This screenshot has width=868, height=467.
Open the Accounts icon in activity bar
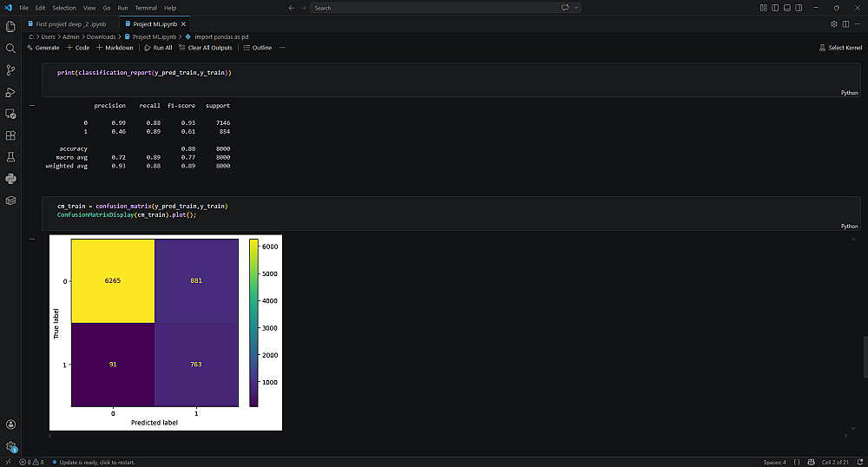[10, 424]
